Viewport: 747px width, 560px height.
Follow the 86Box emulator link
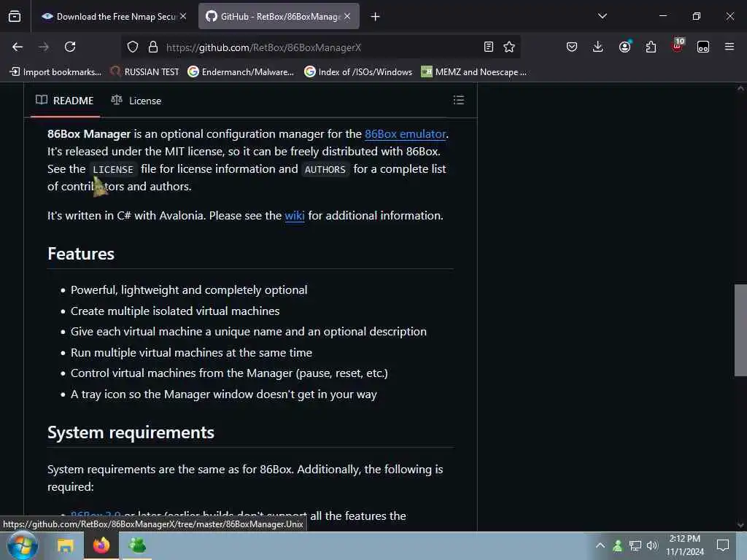click(x=406, y=134)
